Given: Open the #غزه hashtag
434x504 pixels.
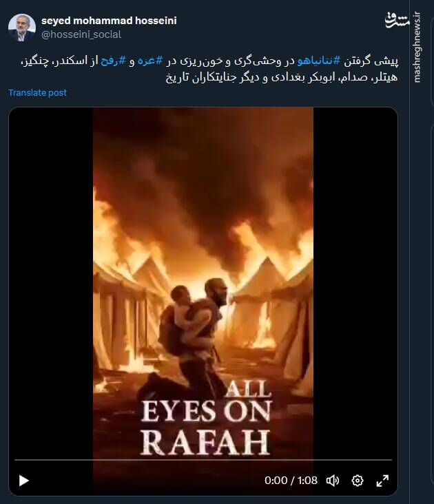Looking at the screenshot, I should [150, 61].
